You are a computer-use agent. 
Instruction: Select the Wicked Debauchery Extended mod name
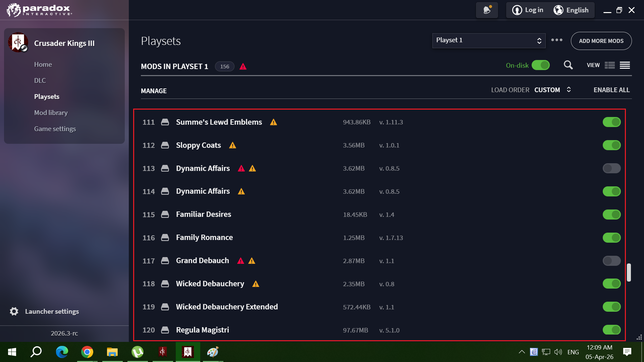[x=227, y=307]
